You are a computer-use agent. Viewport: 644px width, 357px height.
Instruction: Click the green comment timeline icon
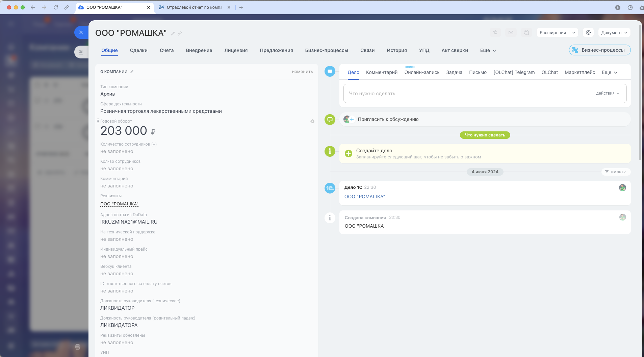click(x=330, y=119)
